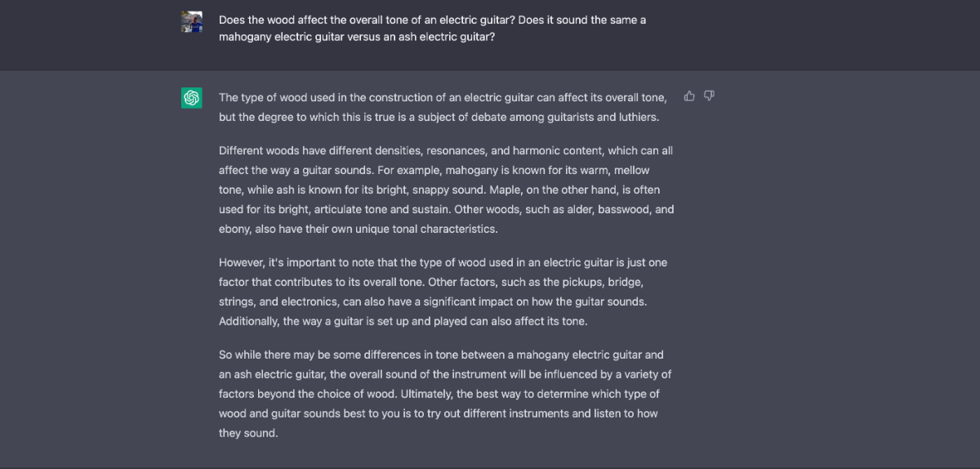Click the word "ebony" in the response

tap(234, 229)
